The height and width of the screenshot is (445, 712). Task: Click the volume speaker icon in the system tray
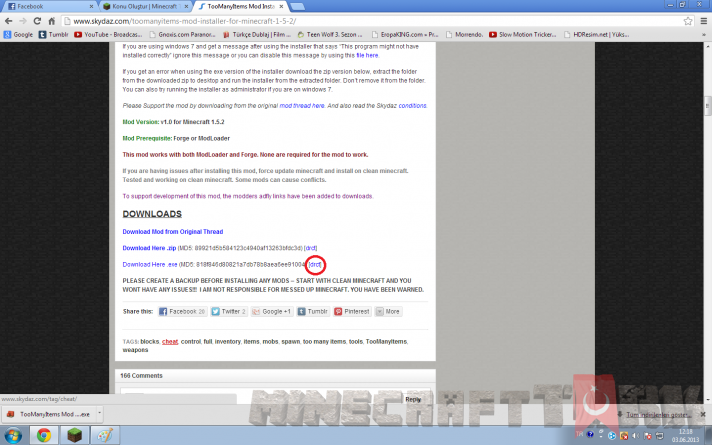[635, 436]
